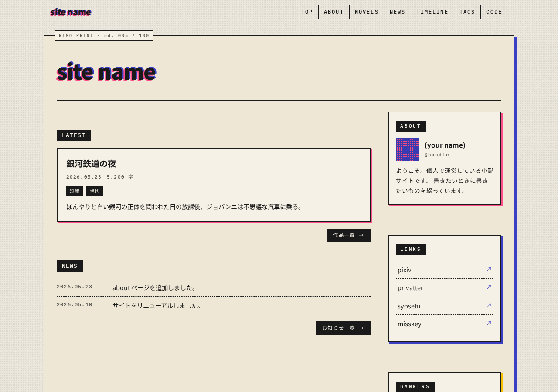Open the novel 銀河鉄道の夜
Viewport: 558px width, 392px height.
[x=91, y=164]
